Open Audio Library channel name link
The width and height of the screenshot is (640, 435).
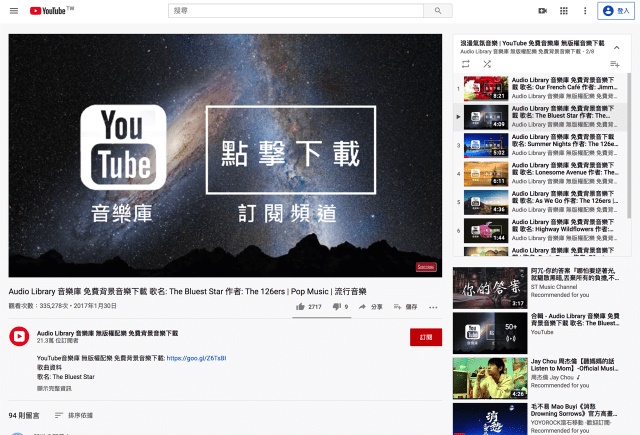coord(107,333)
